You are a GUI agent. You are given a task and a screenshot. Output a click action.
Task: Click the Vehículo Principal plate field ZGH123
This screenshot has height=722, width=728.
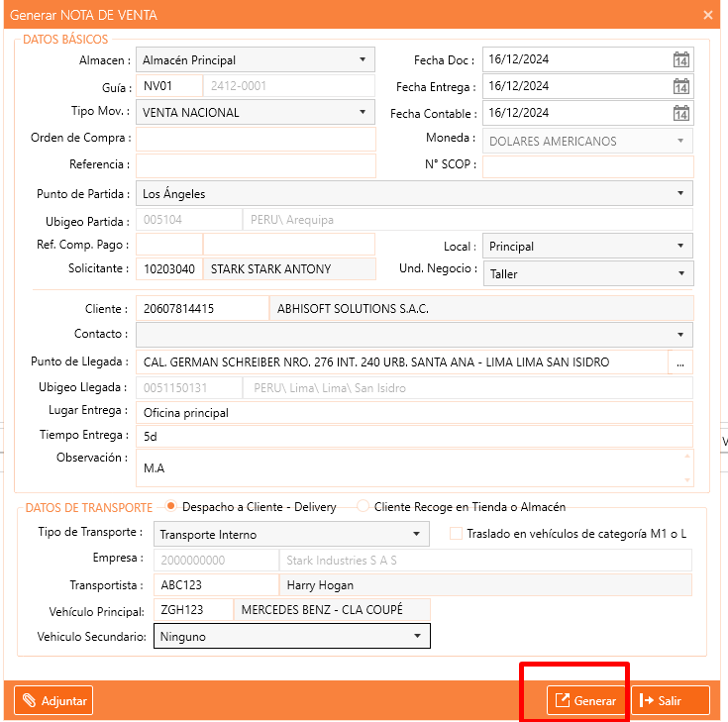point(193,610)
